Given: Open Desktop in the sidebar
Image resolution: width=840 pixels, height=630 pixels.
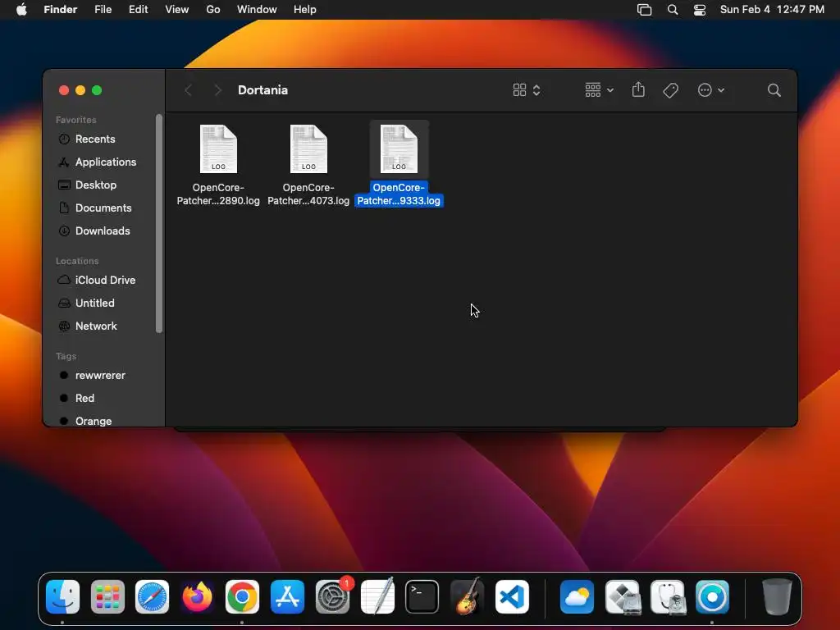Looking at the screenshot, I should pos(96,185).
